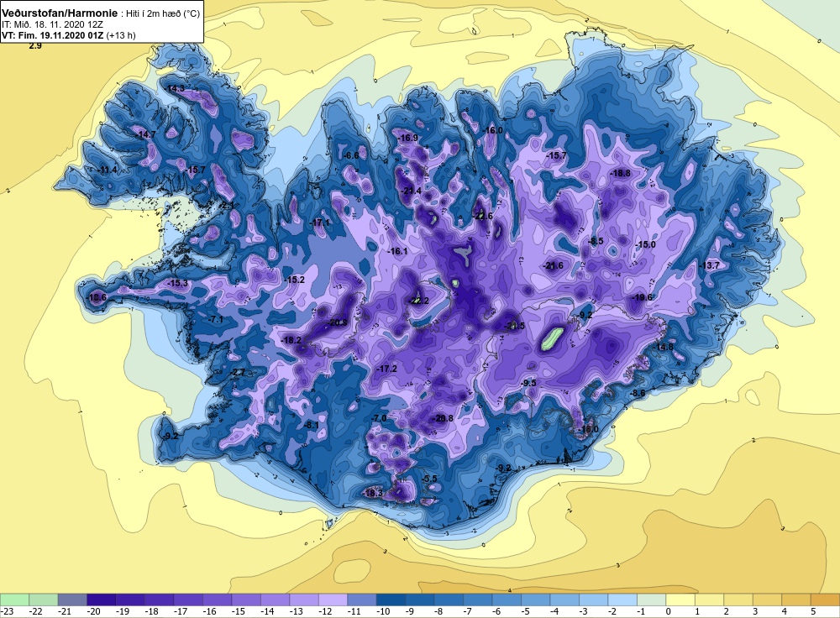Viewport: 840px width, 618px height.
Task: Select the 'VT: Fim. 19.11.2020 01Z' line
Action: coord(53,36)
